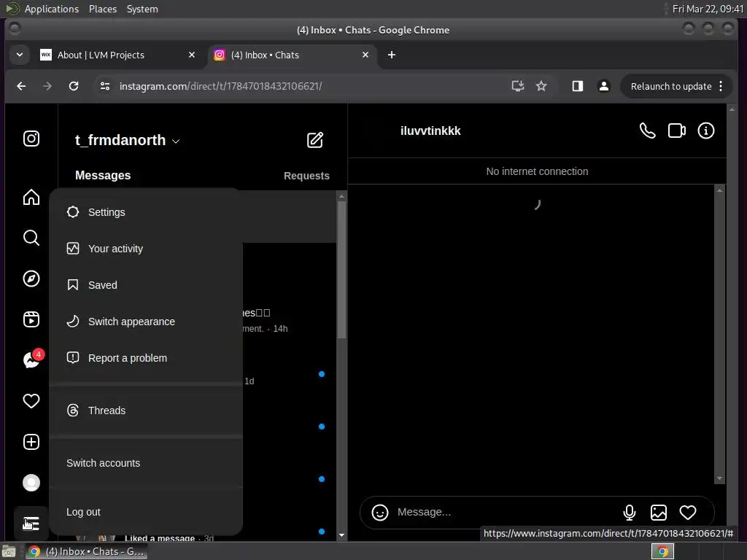
Task: Open message Requests
Action: [x=306, y=176]
